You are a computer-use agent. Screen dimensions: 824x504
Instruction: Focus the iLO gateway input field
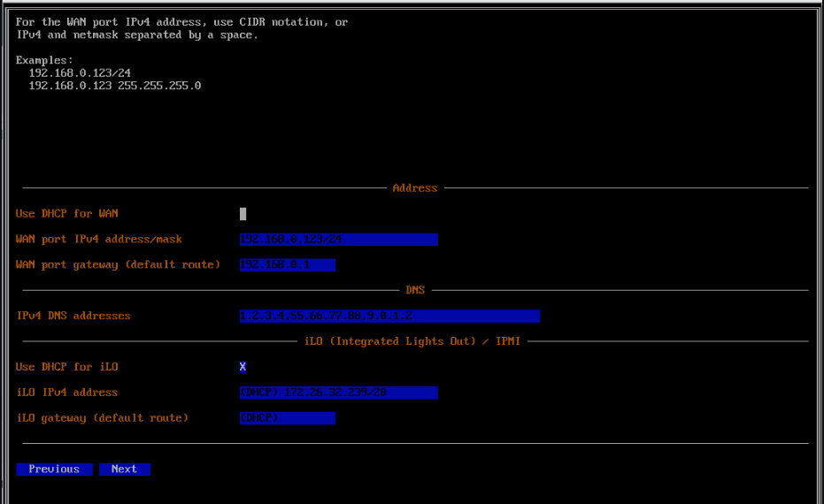(287, 418)
